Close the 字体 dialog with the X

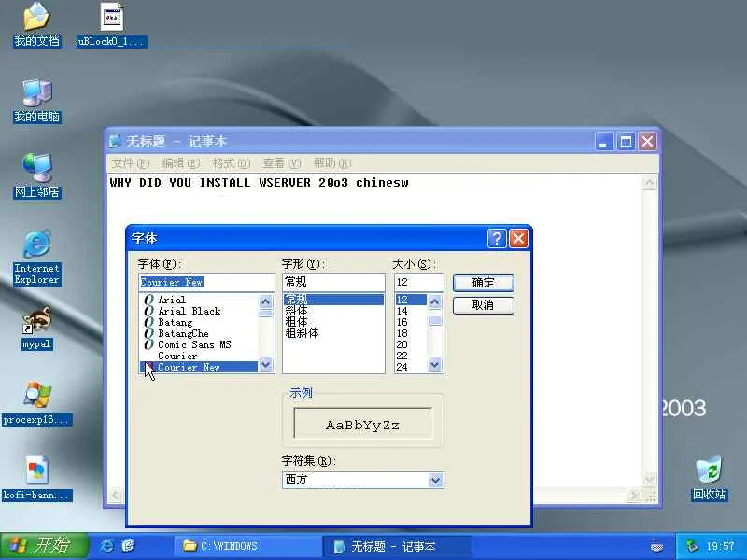click(x=519, y=238)
